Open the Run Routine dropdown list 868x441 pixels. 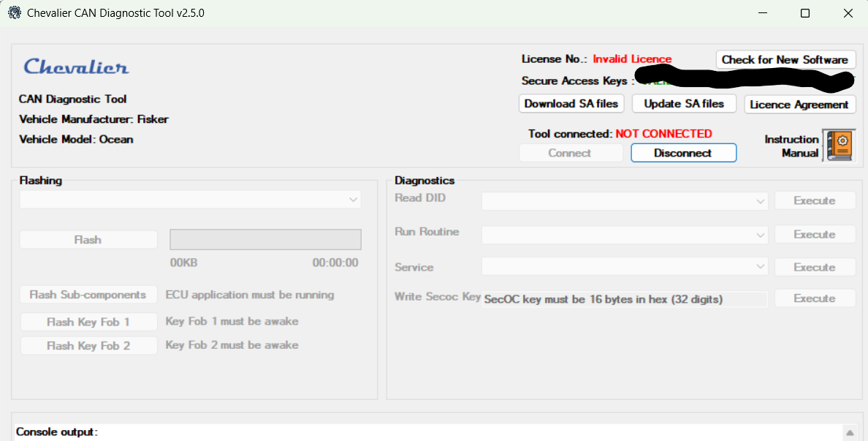pos(624,235)
